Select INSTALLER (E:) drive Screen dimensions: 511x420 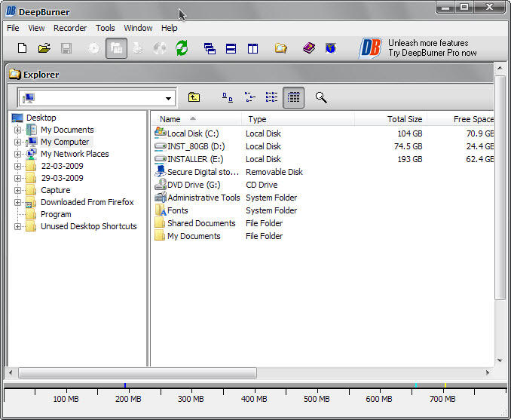coord(195,159)
